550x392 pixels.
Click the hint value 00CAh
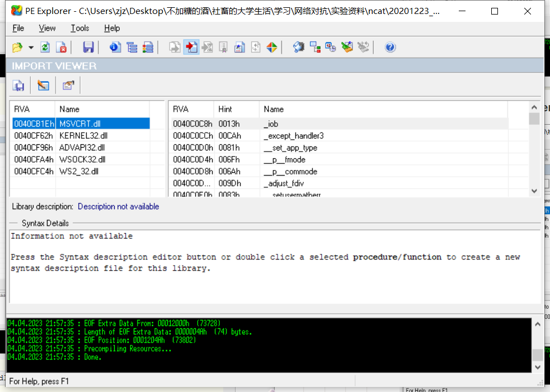click(x=230, y=136)
